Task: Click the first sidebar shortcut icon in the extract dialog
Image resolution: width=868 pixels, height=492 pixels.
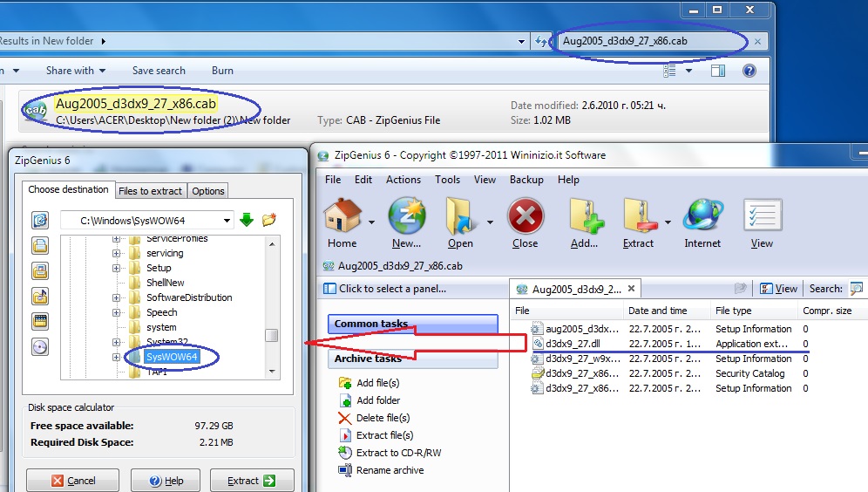Action: 40,220
